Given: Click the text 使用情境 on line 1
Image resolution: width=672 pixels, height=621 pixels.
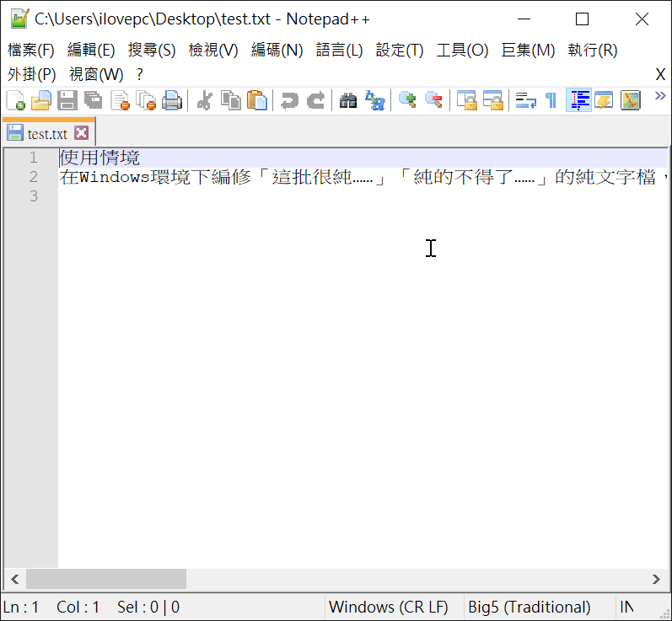Looking at the screenshot, I should (99, 158).
